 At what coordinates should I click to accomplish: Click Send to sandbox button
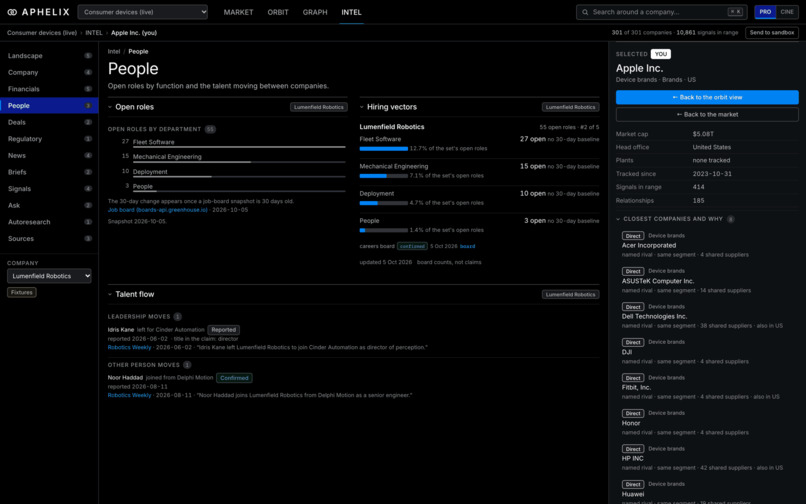point(772,32)
